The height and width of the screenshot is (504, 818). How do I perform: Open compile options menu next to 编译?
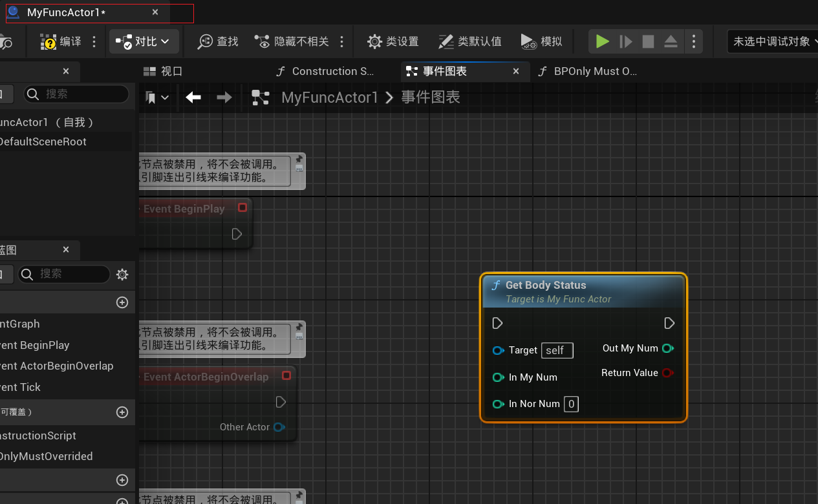click(x=94, y=42)
